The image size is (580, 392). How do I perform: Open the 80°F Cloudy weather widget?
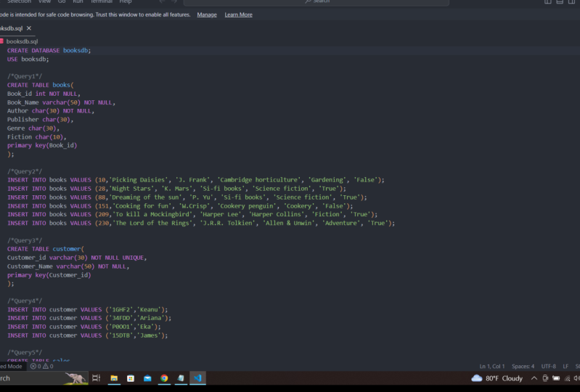pos(497,378)
